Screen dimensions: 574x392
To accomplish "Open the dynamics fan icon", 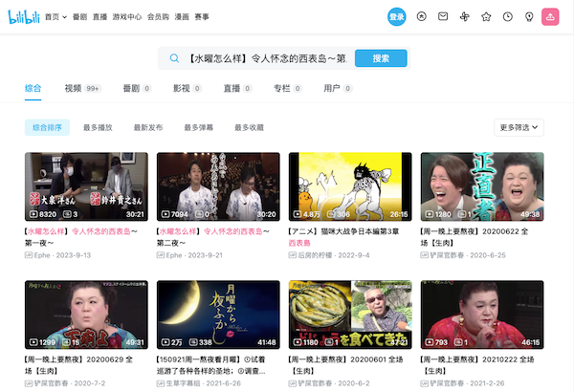I will point(465,16).
